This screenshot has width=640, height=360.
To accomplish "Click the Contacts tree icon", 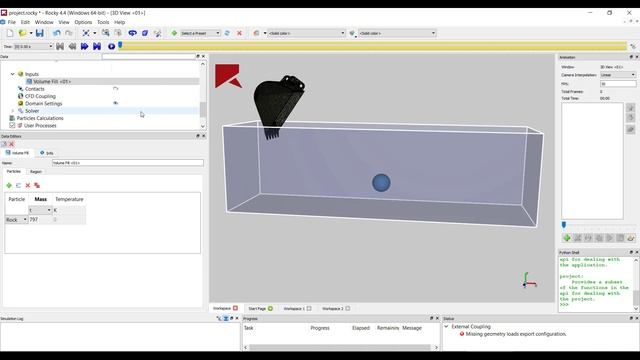I will (20, 89).
